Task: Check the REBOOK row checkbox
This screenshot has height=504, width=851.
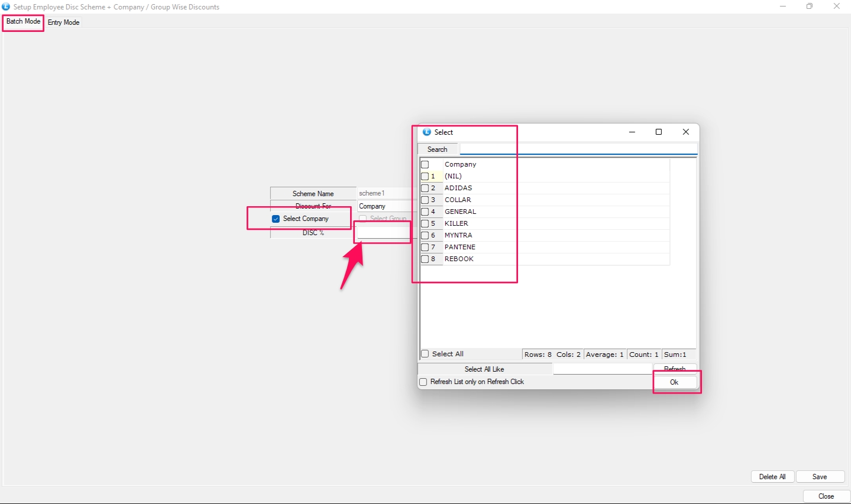Action: click(x=425, y=259)
